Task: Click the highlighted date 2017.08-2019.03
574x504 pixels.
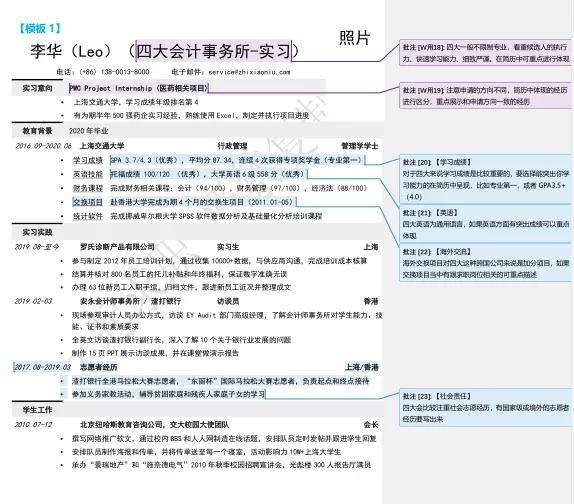Action: coord(42,367)
